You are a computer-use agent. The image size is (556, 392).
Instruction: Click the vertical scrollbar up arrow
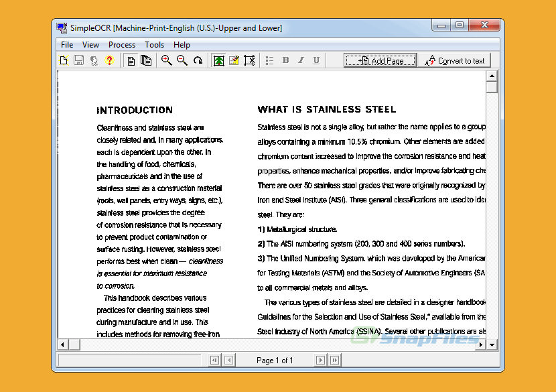pos(492,76)
